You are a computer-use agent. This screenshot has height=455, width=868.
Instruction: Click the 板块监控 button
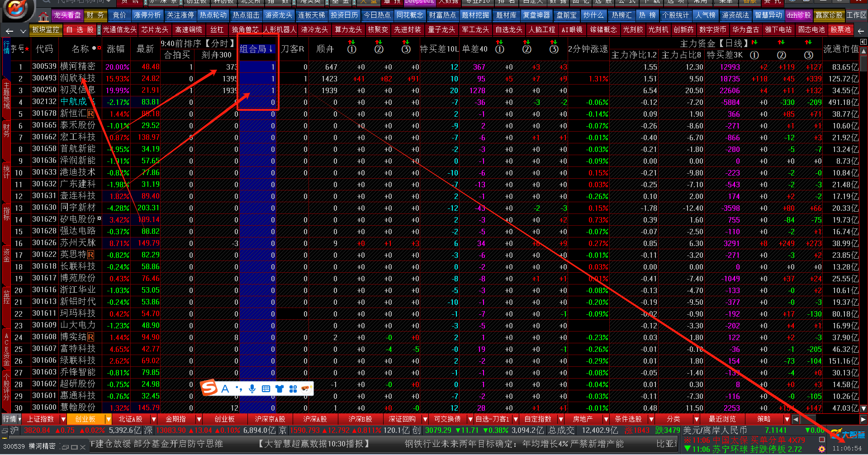(46, 29)
